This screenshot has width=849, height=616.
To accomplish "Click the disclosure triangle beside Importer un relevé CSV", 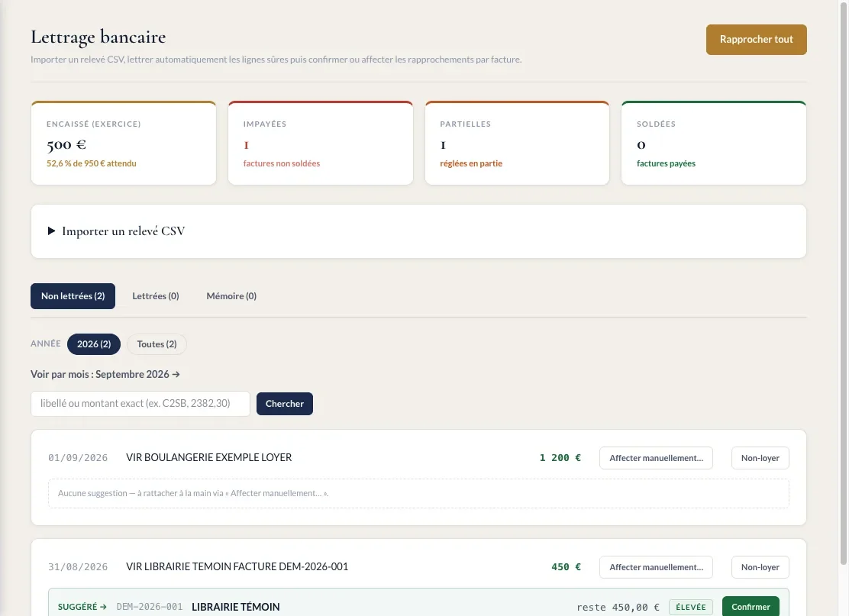I will [51, 231].
